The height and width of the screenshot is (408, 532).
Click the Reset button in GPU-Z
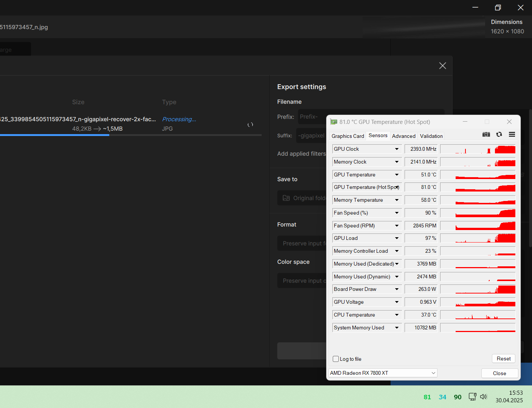[x=504, y=359]
